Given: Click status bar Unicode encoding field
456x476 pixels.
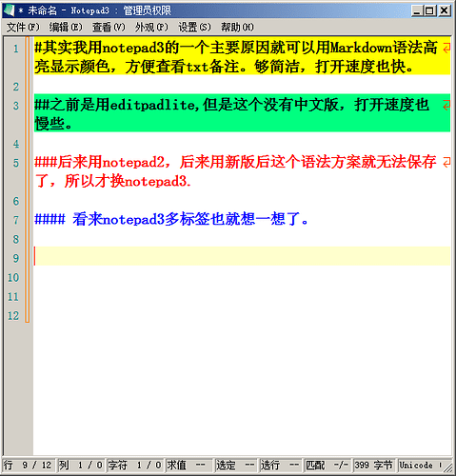Looking at the screenshot, I should [x=420, y=466].
